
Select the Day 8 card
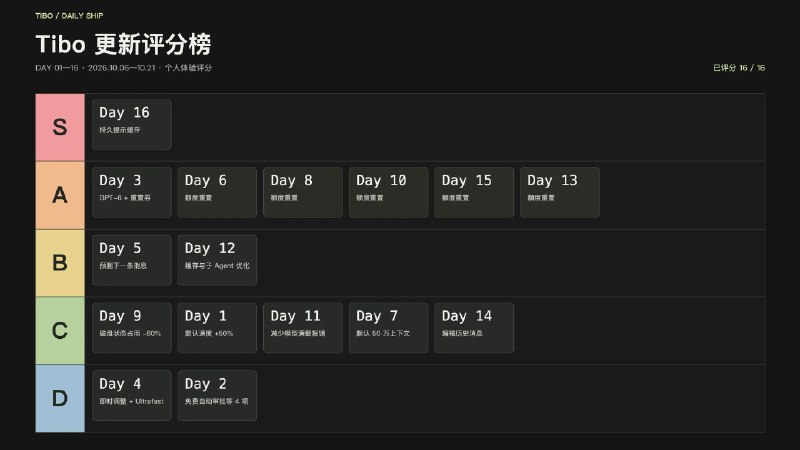[x=303, y=192]
